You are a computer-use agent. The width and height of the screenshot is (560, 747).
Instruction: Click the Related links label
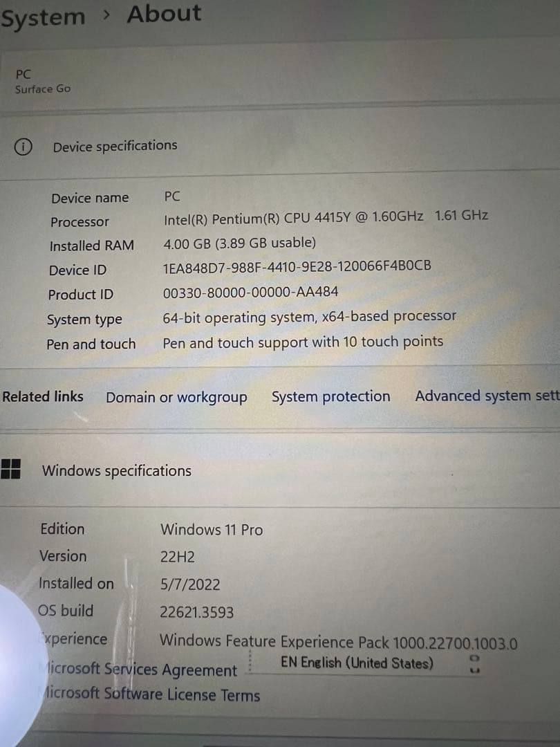point(42,396)
